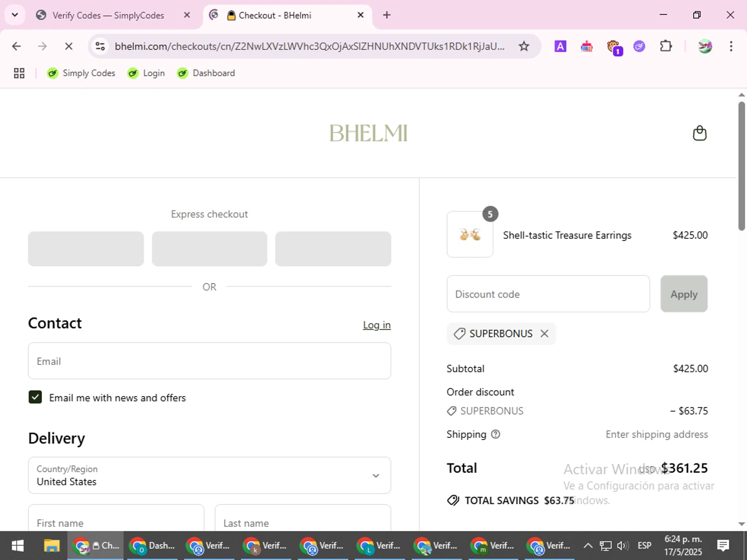Remove the SUPERBONUS discount code tag
Image resolution: width=747 pixels, height=560 pixels.
point(544,334)
